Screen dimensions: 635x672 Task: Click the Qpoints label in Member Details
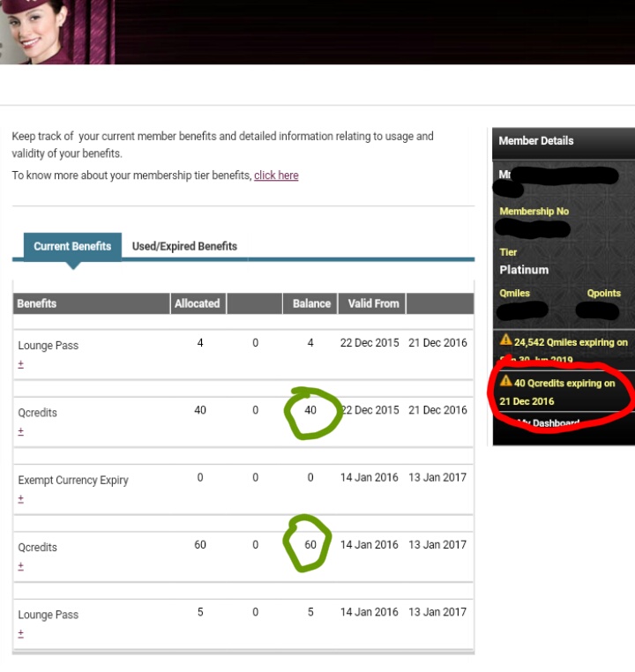[604, 293]
